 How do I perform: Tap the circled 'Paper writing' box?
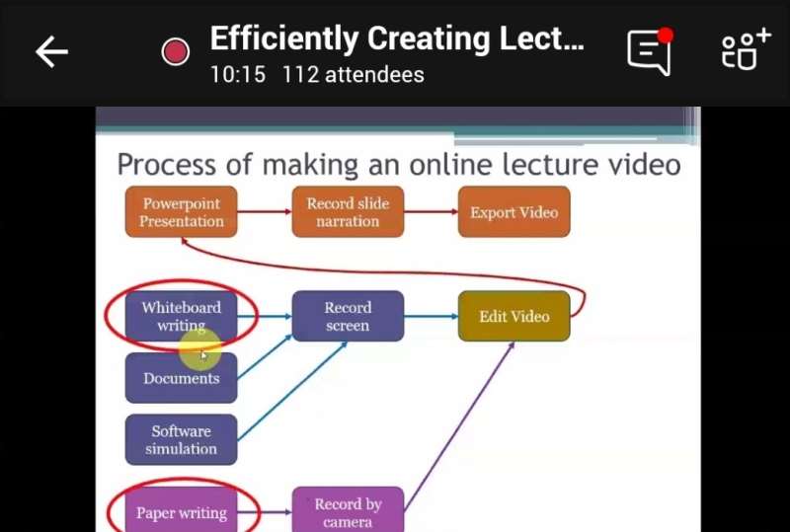181,512
